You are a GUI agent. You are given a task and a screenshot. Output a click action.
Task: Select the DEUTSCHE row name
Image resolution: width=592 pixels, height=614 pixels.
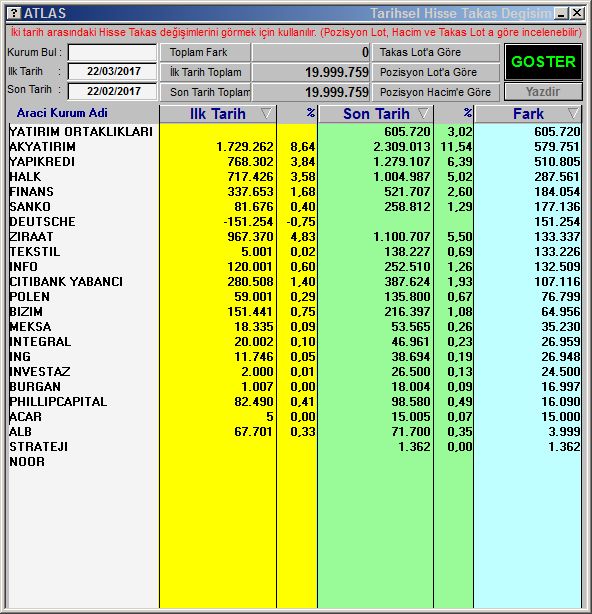[42, 222]
